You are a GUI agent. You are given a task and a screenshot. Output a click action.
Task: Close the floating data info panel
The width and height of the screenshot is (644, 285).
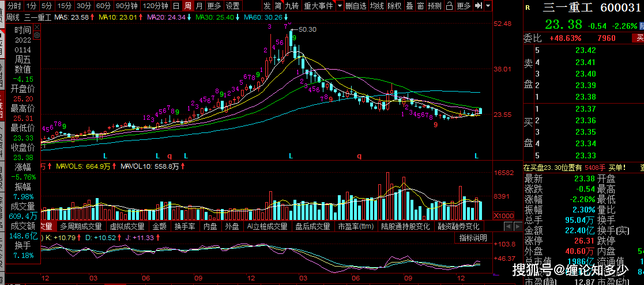(37, 26)
